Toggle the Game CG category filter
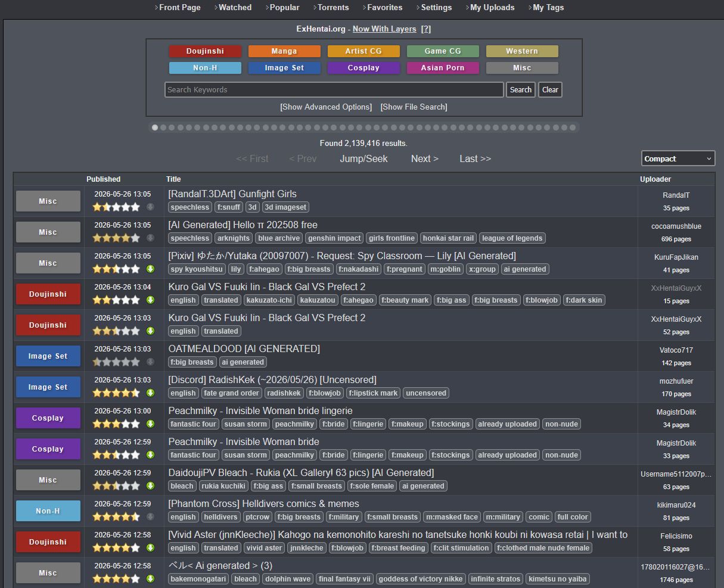This screenshot has height=588, width=724. pos(443,51)
